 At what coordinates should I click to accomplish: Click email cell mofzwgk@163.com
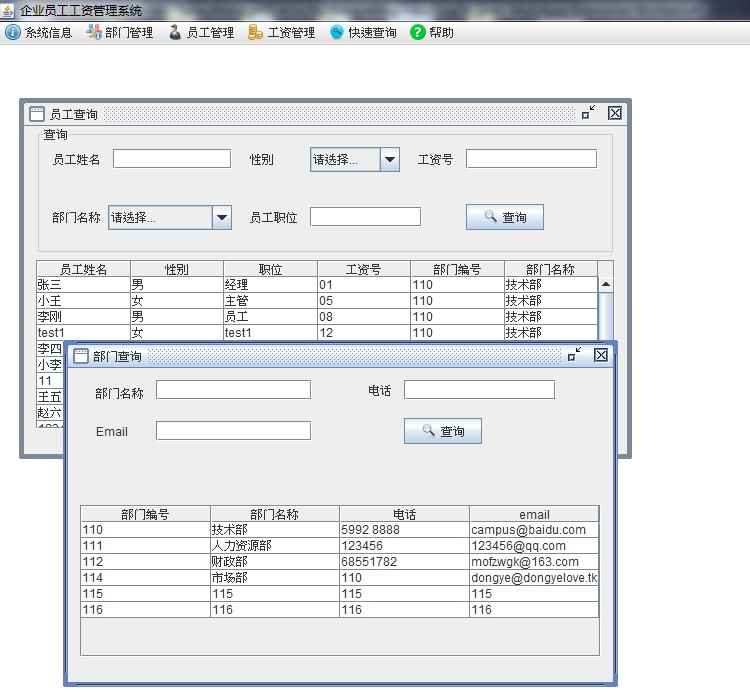pyautogui.click(x=534, y=562)
